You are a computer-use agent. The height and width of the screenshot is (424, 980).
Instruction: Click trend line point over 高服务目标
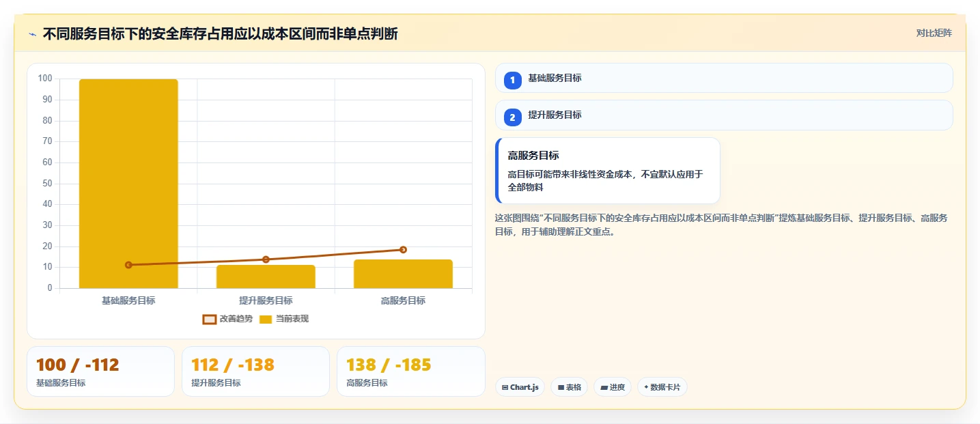(403, 249)
